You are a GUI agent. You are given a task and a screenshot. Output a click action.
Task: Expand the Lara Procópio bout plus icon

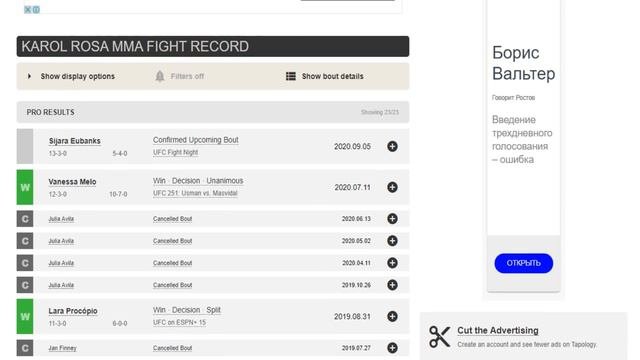[x=392, y=316]
